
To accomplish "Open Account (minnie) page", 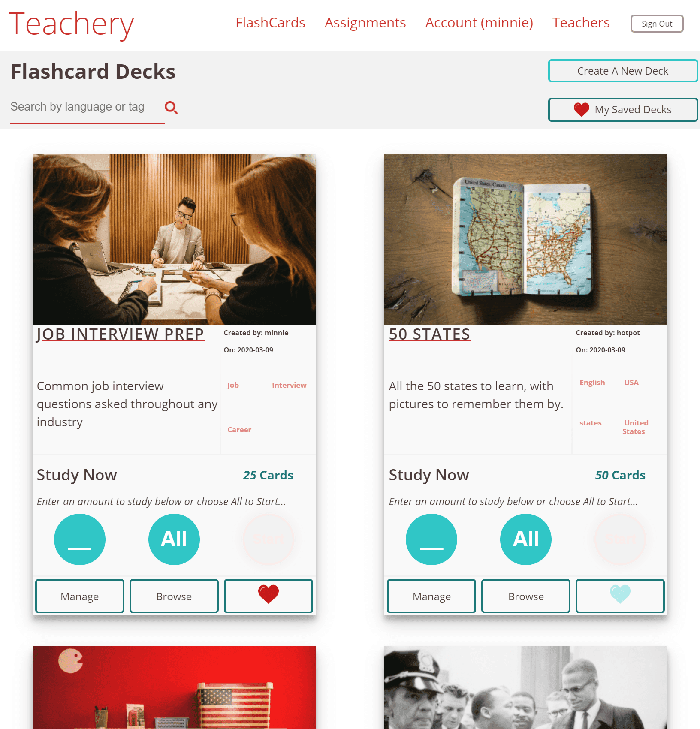I will (479, 23).
